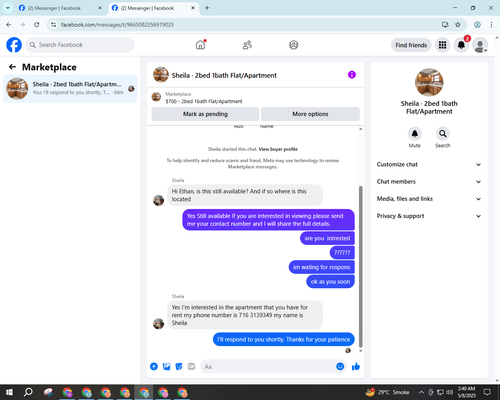Click the 'ok as you soon' message bubble
This screenshot has width=500, height=400.
point(330,282)
